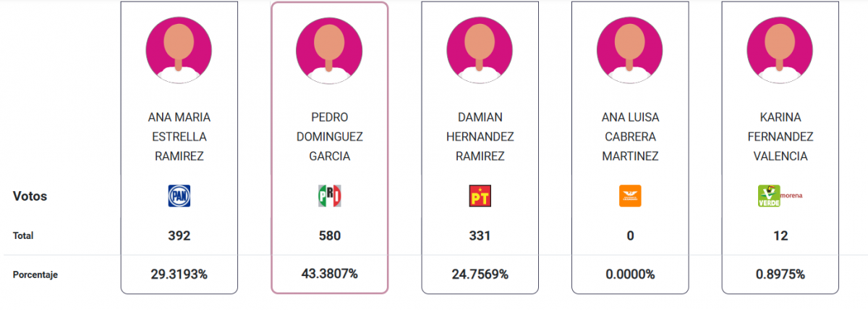868x310 pixels.
Task: Select candidate name Karina Fernandez Valencia
Action: click(x=780, y=136)
